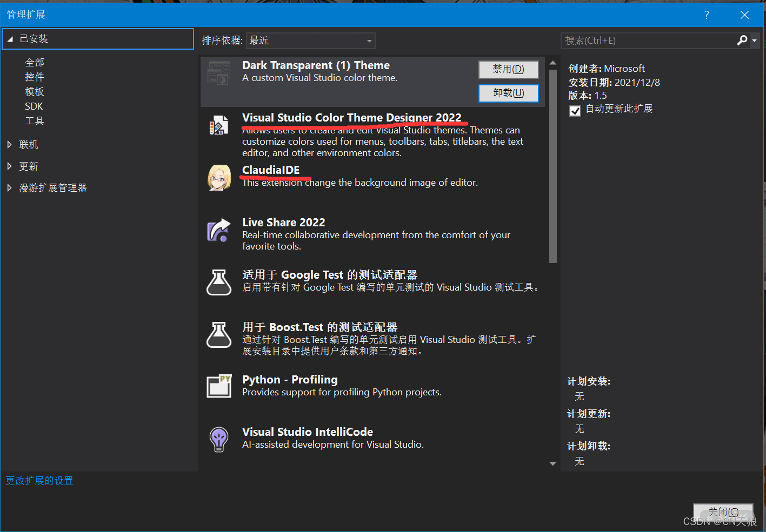Select the Color Theme Designer 2022 icon
766x532 pixels.
(219, 125)
